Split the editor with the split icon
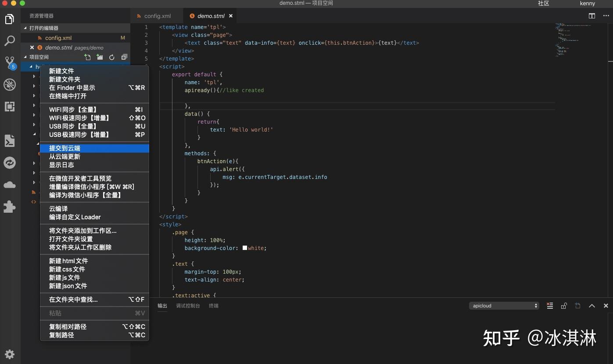613x364 pixels. tap(592, 16)
